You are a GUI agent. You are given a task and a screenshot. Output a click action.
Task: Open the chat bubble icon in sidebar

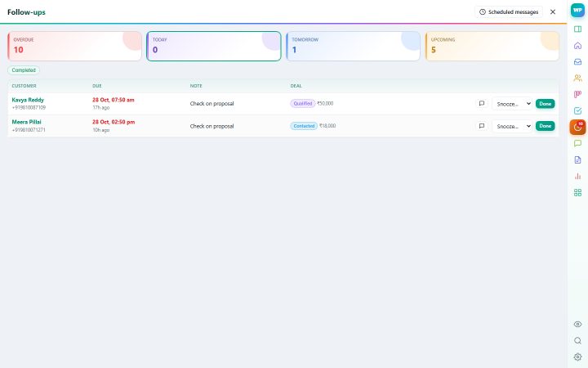tap(577, 143)
